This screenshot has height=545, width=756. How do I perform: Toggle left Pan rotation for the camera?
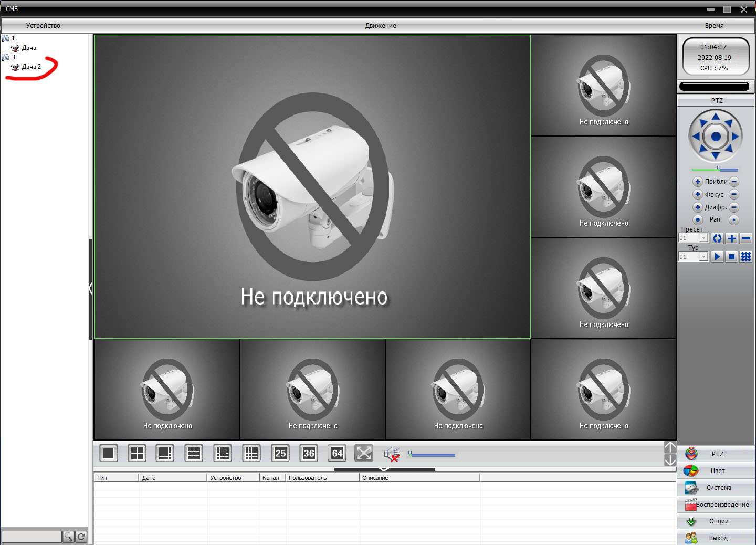pos(697,219)
